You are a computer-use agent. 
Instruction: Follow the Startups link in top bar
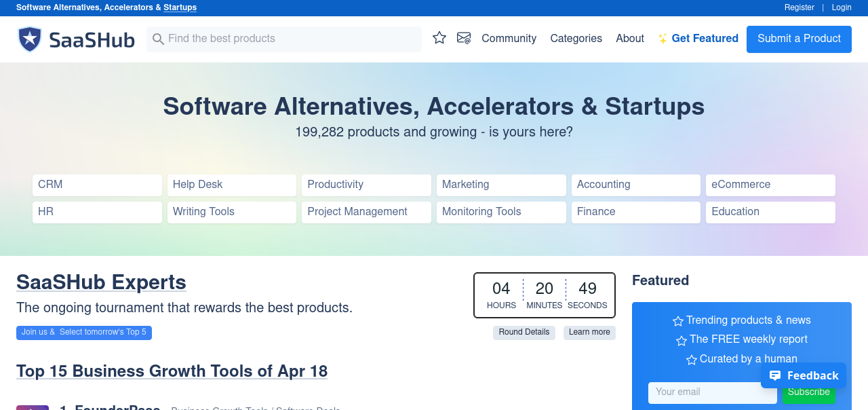click(x=180, y=7)
